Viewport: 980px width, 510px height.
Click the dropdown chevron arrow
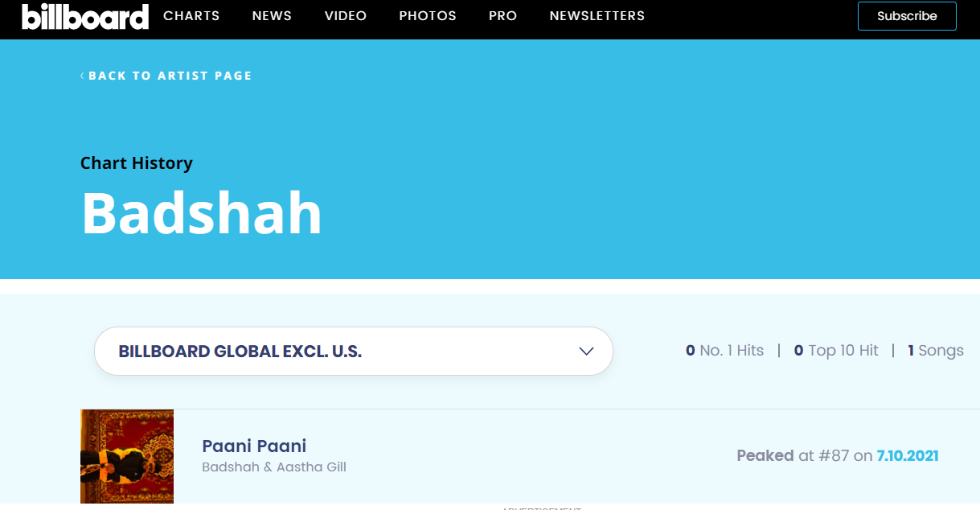point(587,352)
